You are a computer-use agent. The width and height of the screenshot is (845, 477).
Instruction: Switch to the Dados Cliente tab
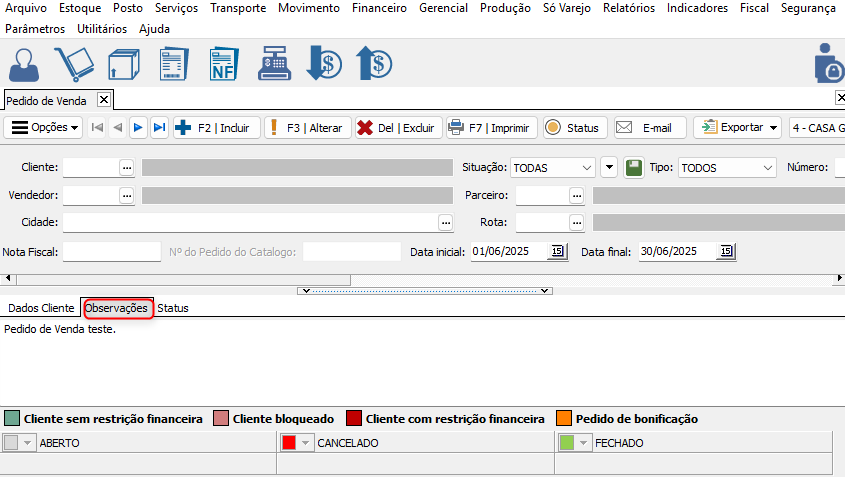41,308
